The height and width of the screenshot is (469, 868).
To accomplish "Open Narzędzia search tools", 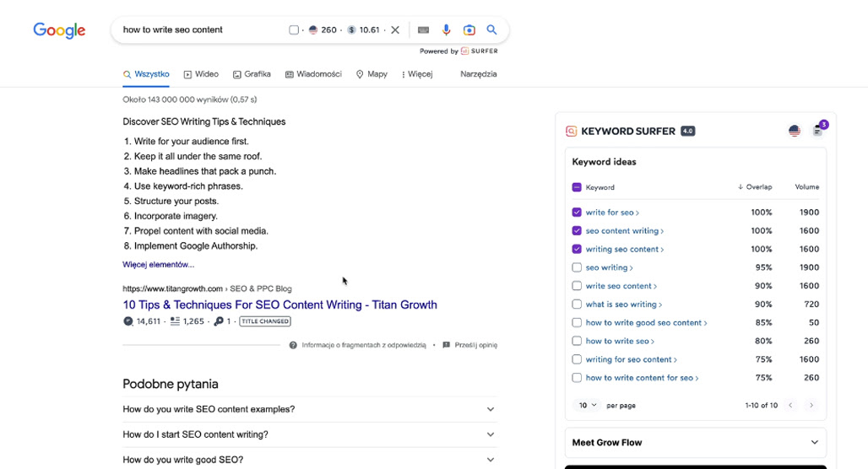I will (x=478, y=74).
